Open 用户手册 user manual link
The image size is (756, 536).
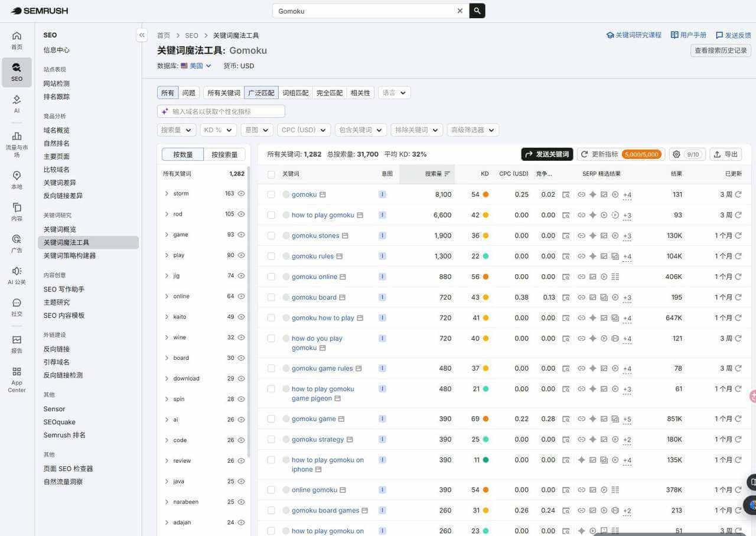[689, 35]
